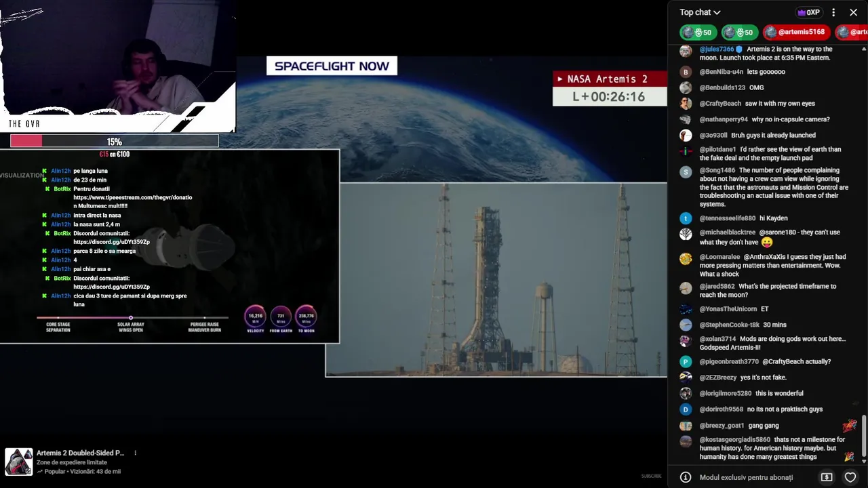Open the Artemis 2 Doubled-Sided P... product title
Image resolution: width=868 pixels, height=488 pixels.
tap(80, 453)
